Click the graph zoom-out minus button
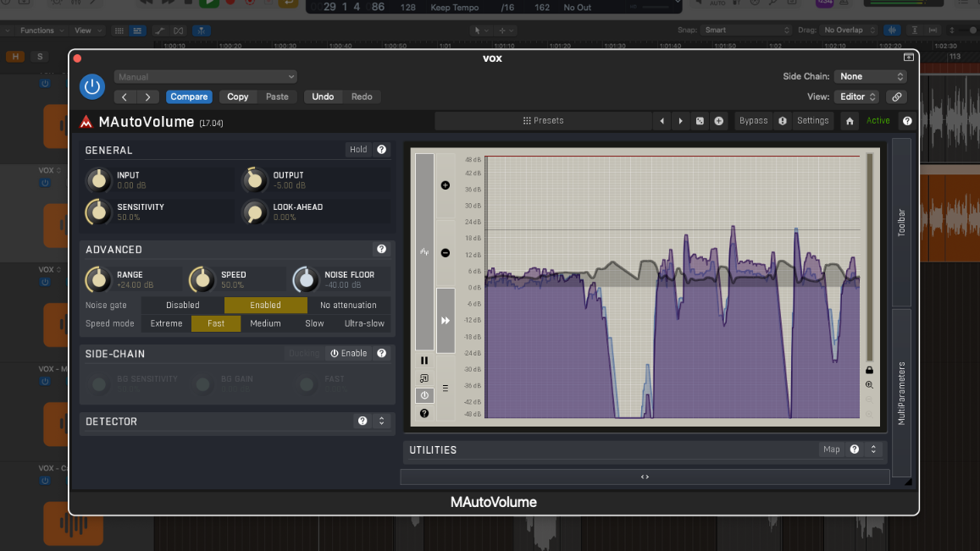The height and width of the screenshot is (551, 980). (445, 253)
